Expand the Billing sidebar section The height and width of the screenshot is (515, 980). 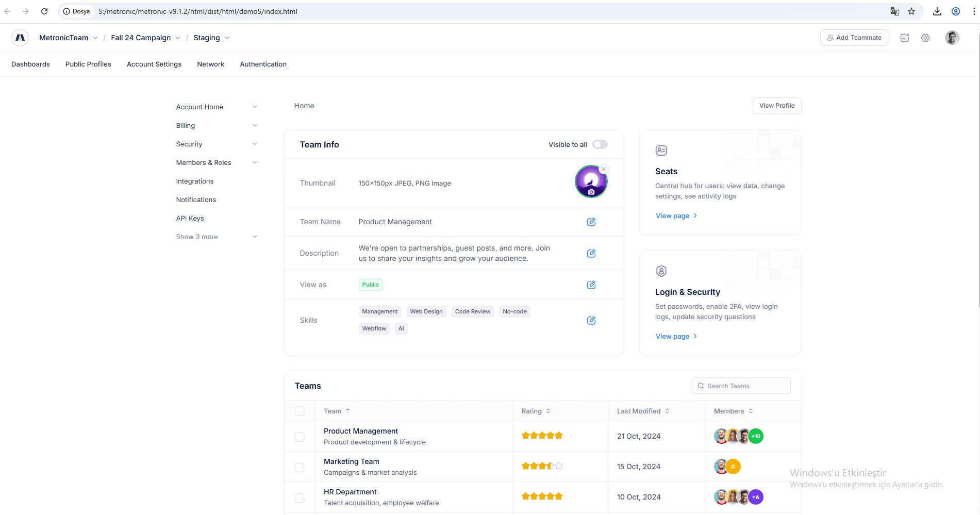pyautogui.click(x=217, y=126)
